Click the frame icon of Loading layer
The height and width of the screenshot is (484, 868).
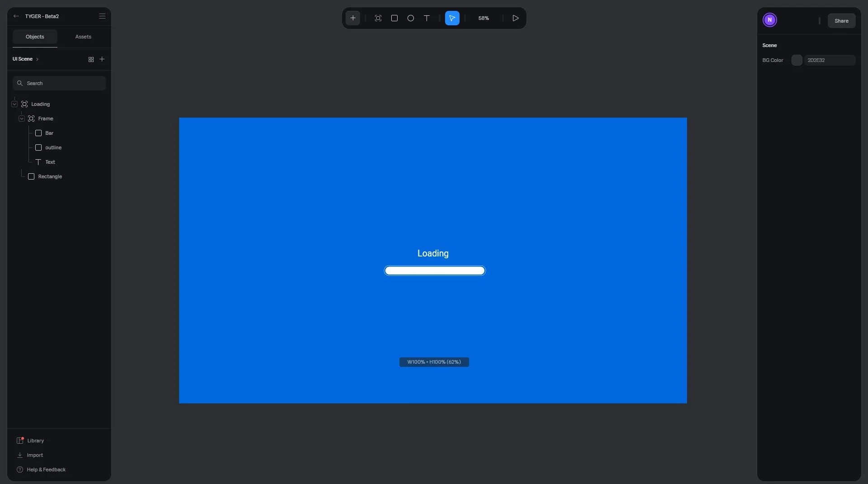tap(24, 104)
